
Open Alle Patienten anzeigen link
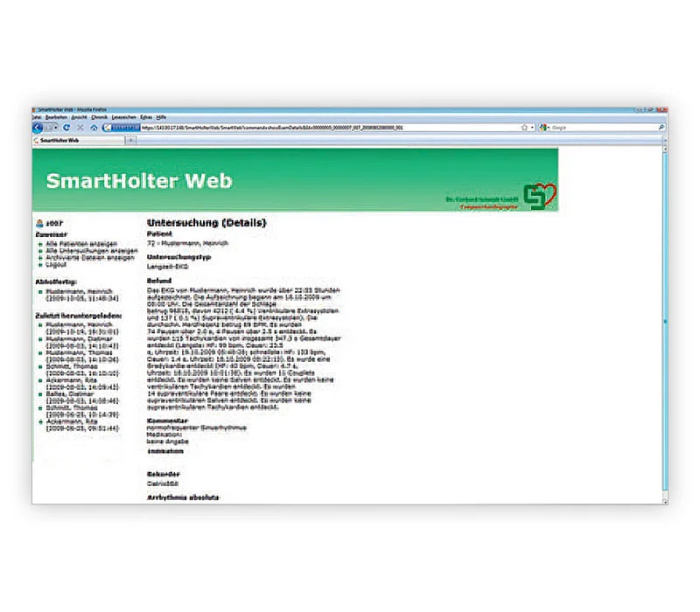coord(81,244)
